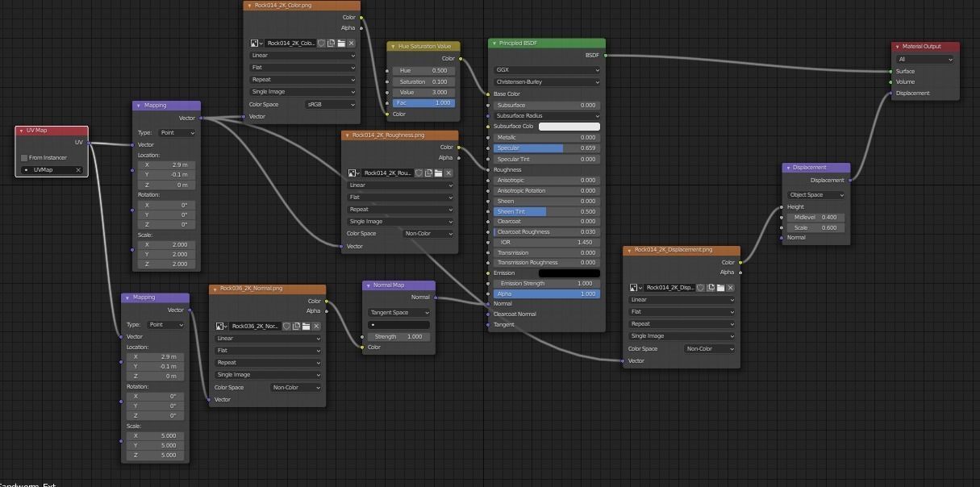Image resolution: width=980 pixels, height=487 pixels.
Task: Collapse the Displacement node header
Action: [788, 167]
